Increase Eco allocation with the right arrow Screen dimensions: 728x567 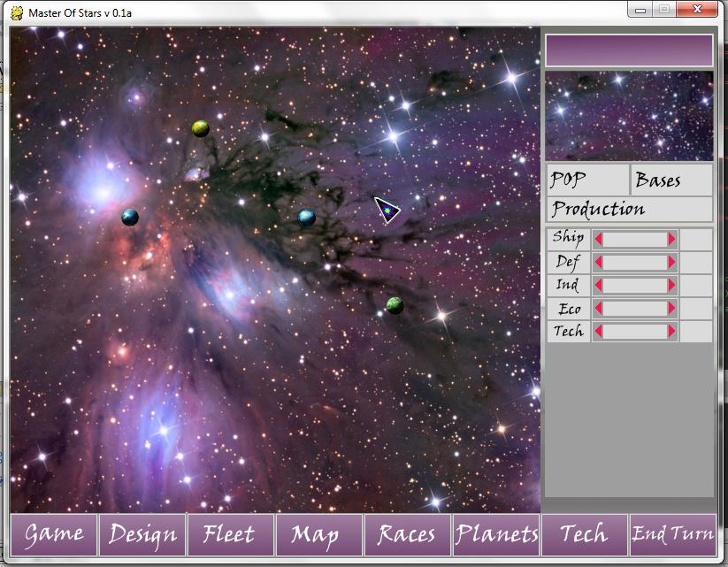click(x=671, y=309)
